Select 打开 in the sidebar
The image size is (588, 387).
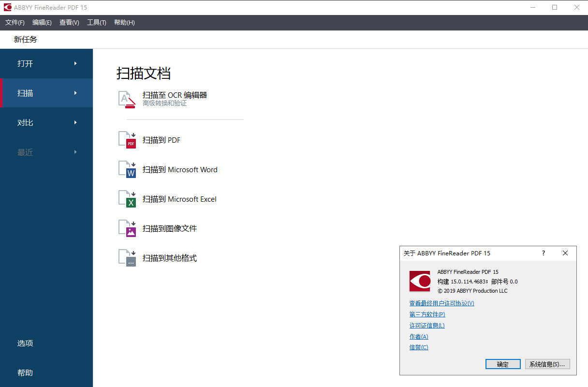46,63
